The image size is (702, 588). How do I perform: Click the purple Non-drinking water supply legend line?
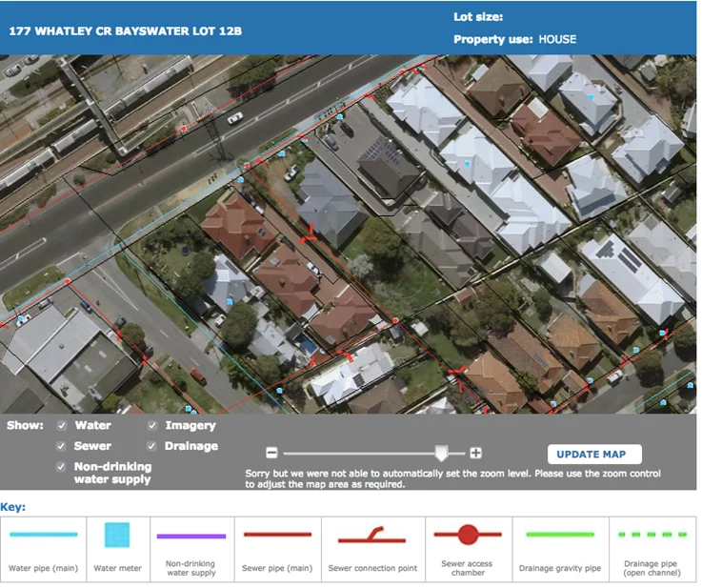pyautogui.click(x=191, y=537)
